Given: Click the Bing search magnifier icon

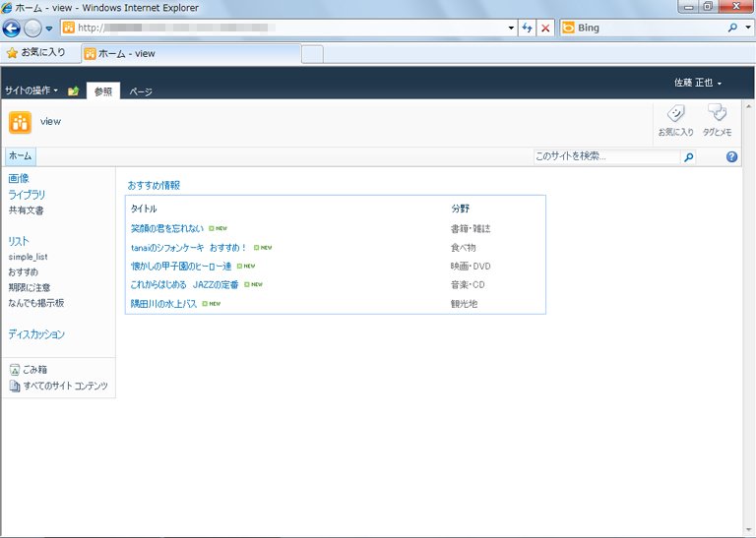Looking at the screenshot, I should [x=732, y=28].
